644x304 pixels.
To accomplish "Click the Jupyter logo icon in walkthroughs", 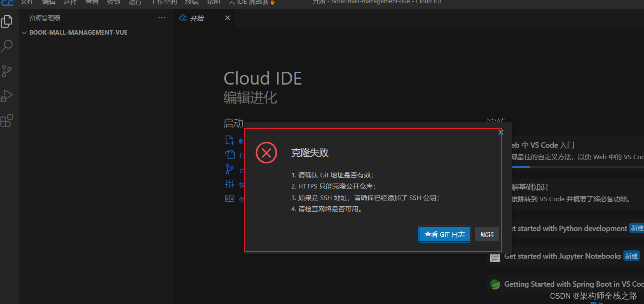I will [495, 257].
